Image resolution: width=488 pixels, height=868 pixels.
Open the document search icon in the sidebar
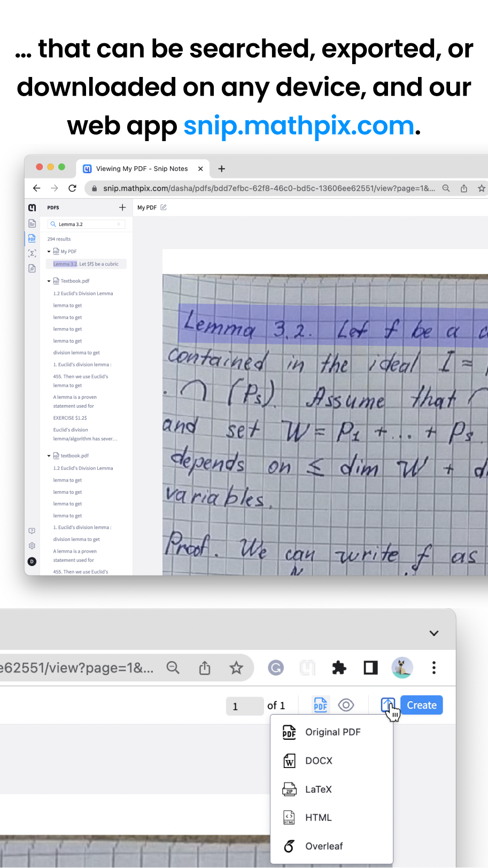click(32, 268)
